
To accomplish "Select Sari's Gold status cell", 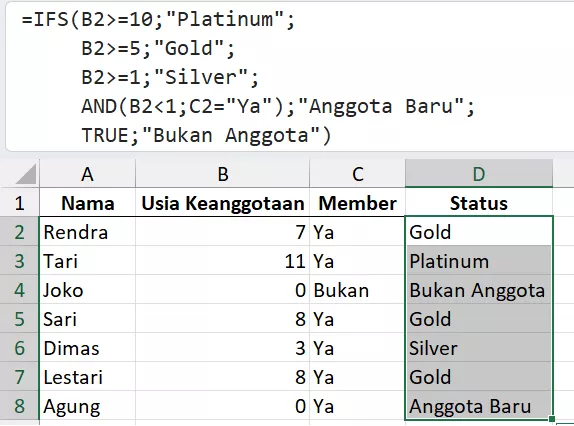I will coord(479,318).
